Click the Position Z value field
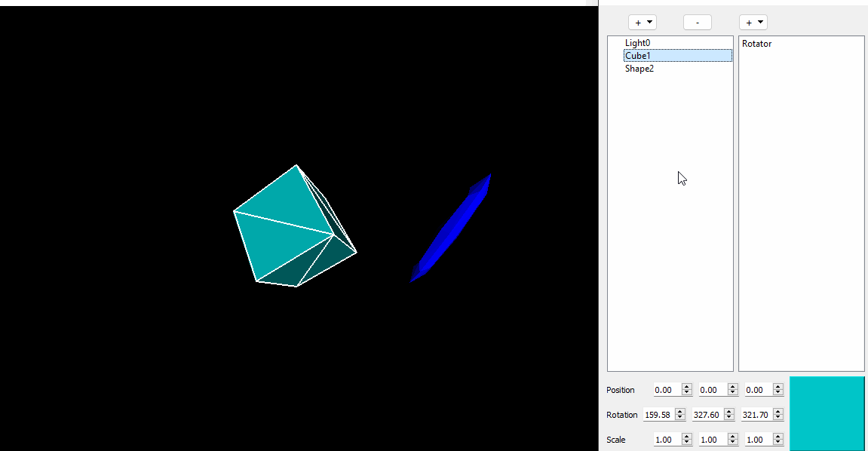 point(756,390)
